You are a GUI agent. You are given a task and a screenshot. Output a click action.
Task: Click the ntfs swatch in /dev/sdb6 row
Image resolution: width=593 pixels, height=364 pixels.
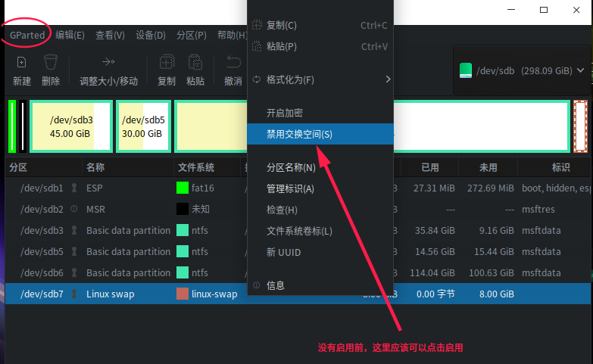(x=183, y=272)
